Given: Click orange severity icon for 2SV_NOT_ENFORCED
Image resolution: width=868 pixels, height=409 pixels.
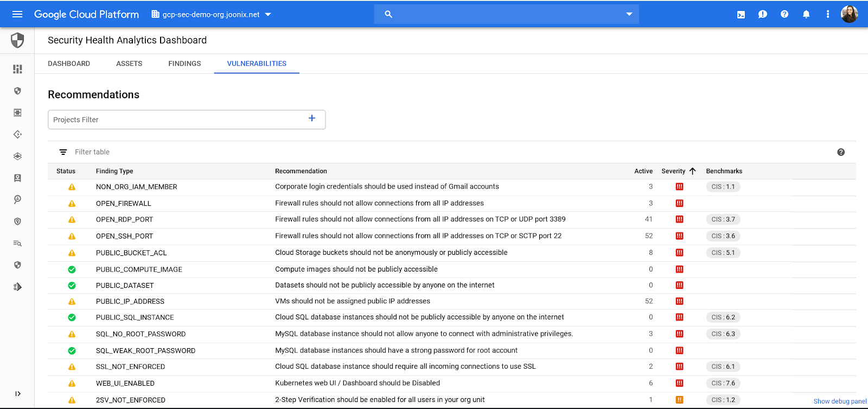Looking at the screenshot, I should pos(679,400).
